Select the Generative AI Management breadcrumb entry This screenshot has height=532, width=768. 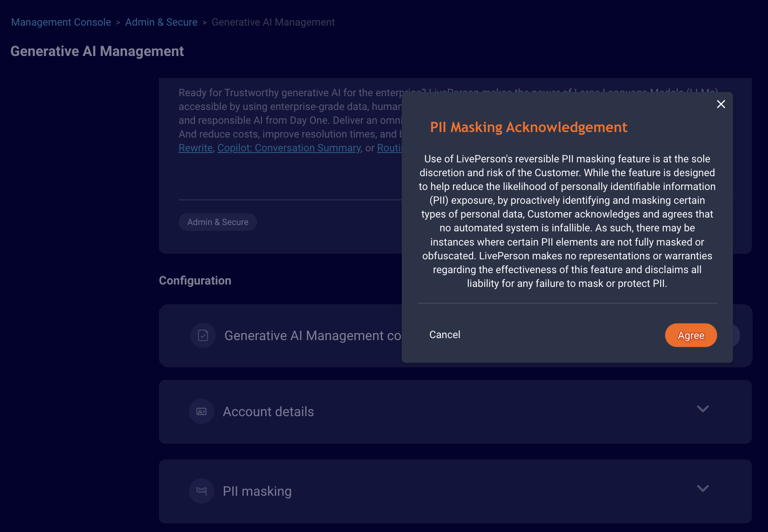[273, 22]
